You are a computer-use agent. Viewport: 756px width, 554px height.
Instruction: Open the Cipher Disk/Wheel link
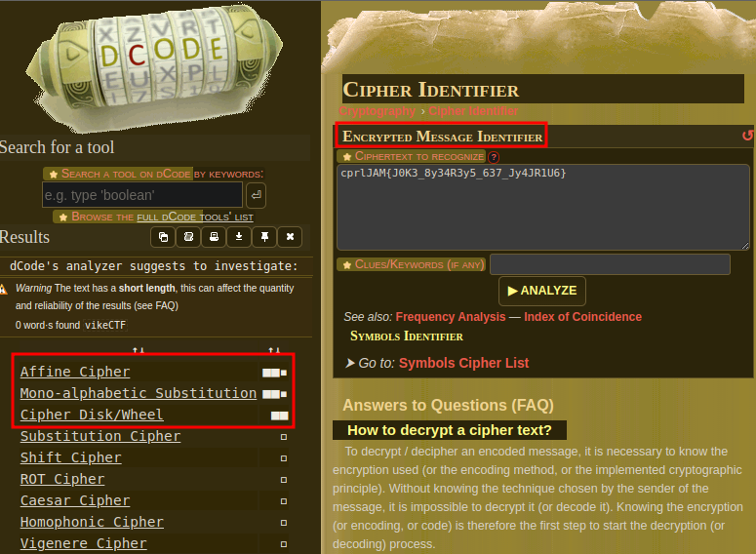[92, 415]
